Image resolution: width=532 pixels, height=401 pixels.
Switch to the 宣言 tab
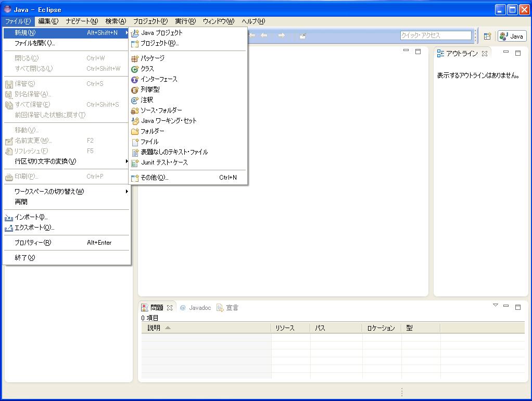(227, 308)
